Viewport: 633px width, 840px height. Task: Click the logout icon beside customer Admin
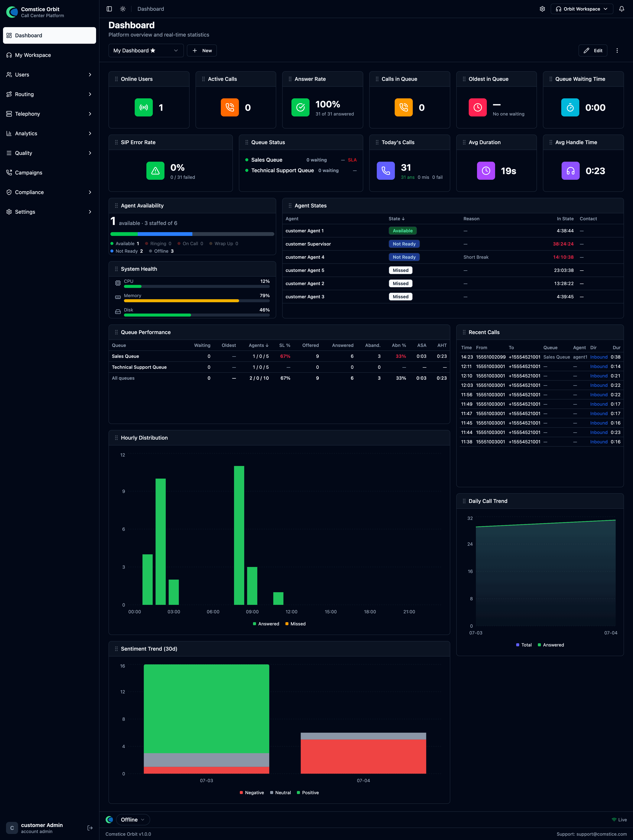[x=90, y=828]
